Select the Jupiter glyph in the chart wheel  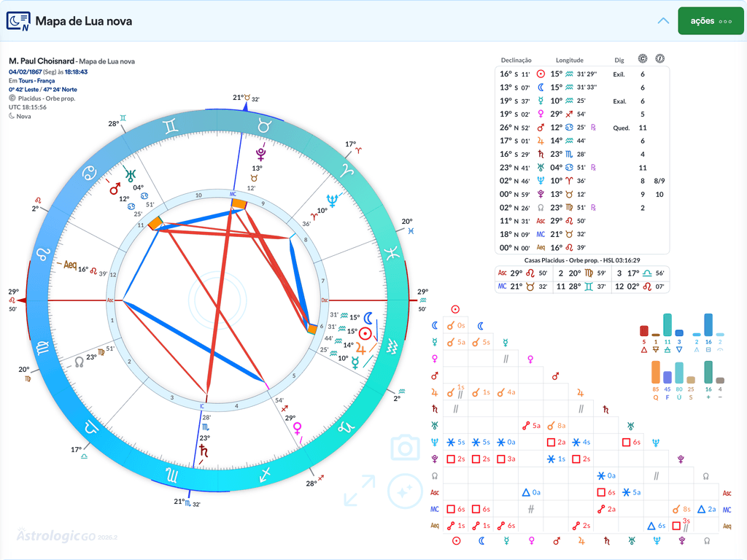point(360,349)
